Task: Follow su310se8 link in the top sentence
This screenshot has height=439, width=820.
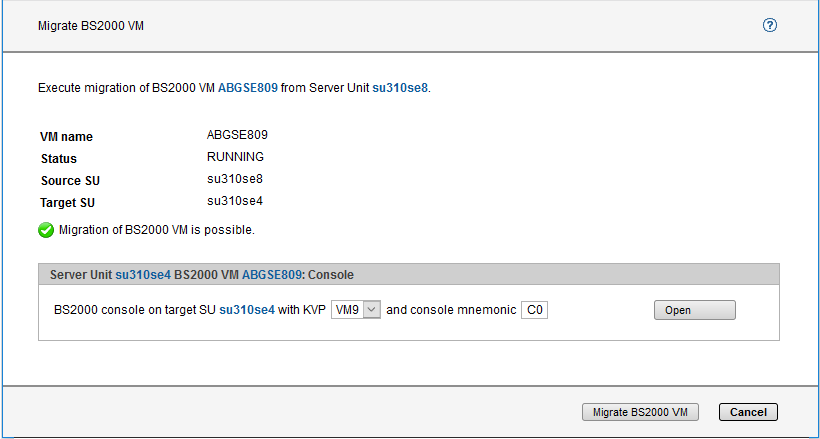Action: 400,88
